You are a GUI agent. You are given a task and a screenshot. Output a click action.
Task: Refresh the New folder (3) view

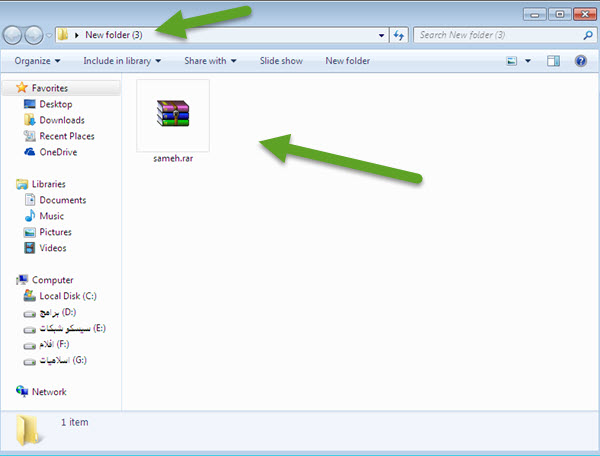[x=399, y=36]
